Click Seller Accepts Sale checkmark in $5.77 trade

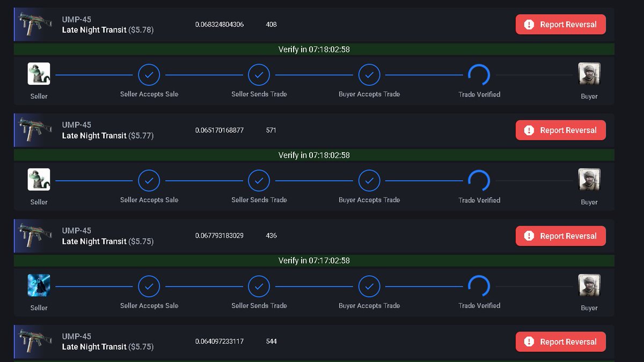(x=149, y=181)
